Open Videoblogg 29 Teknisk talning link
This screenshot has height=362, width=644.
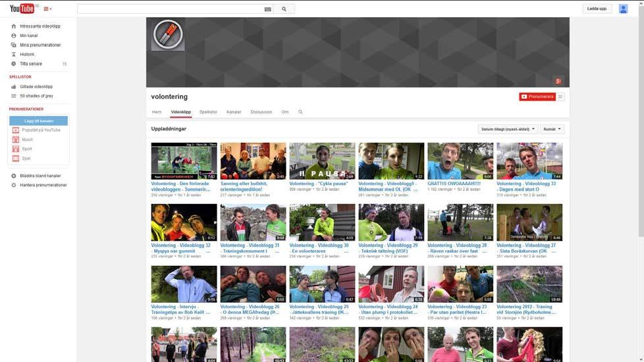[388, 248]
